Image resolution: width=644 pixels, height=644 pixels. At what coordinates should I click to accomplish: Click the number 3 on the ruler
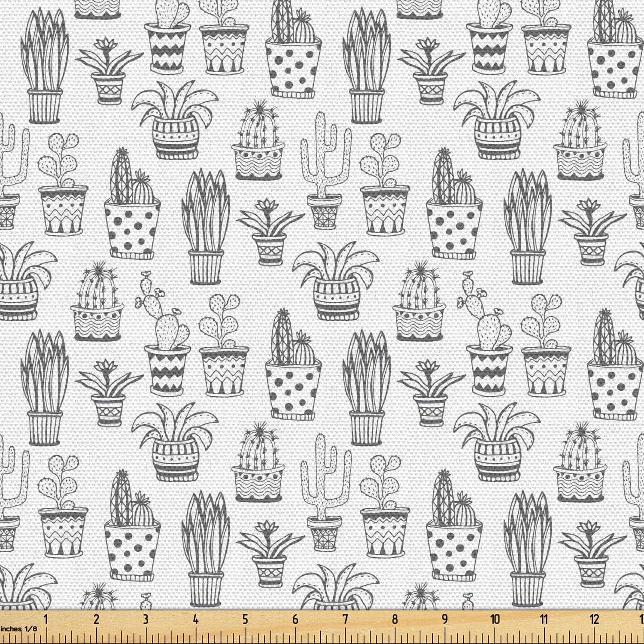click(146, 619)
